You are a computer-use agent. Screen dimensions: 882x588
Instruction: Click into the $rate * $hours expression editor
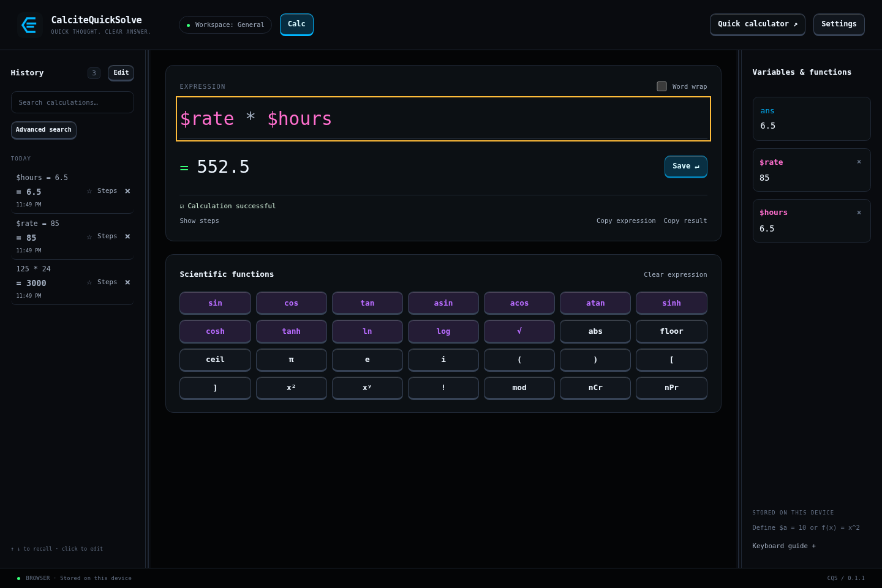point(443,119)
